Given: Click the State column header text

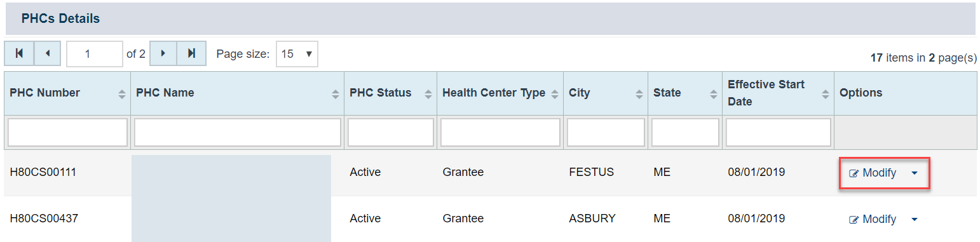Looking at the screenshot, I should click(x=667, y=93).
